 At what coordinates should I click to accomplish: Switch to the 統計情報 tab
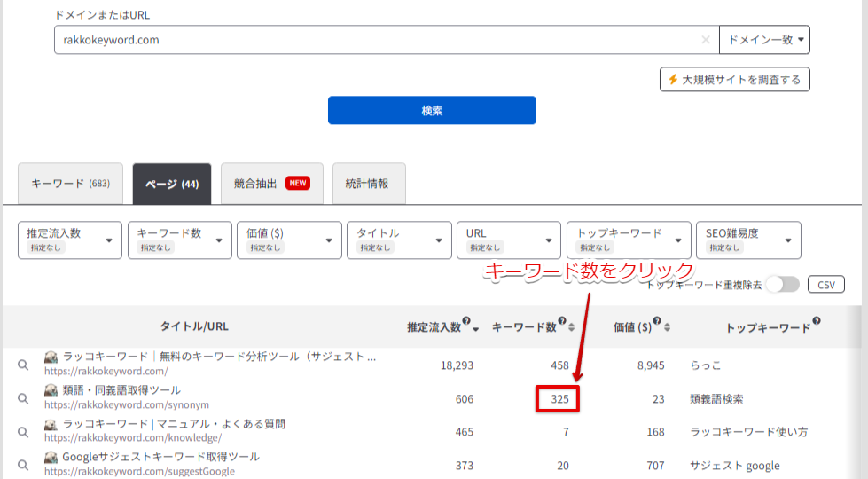[369, 185]
